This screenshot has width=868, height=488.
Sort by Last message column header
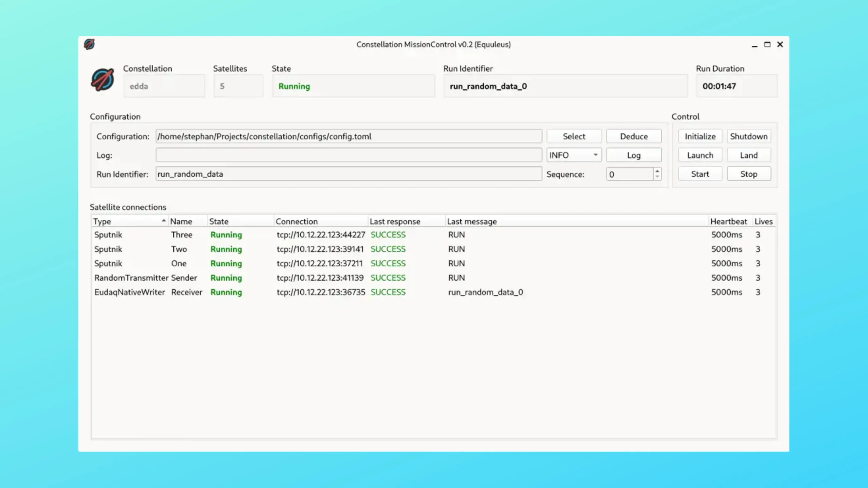pos(577,221)
